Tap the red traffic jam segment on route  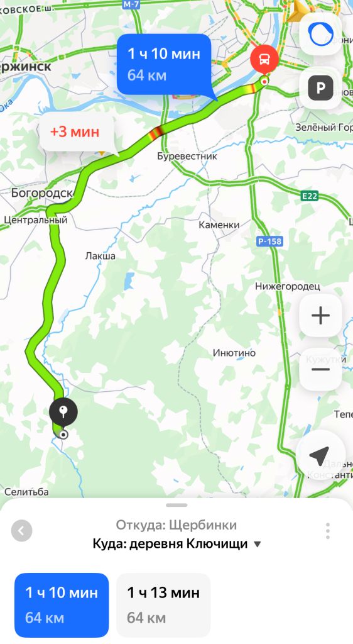156,131
